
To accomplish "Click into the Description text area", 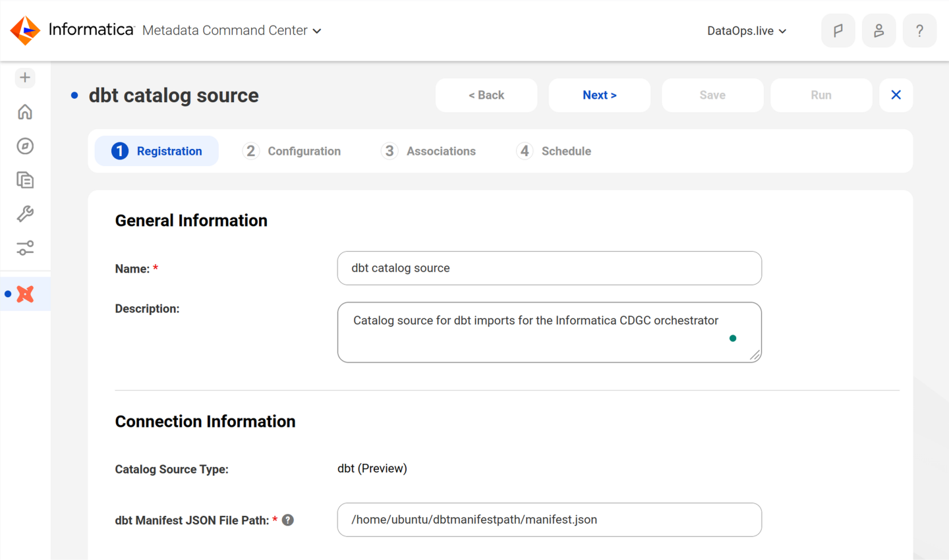I will click(550, 333).
